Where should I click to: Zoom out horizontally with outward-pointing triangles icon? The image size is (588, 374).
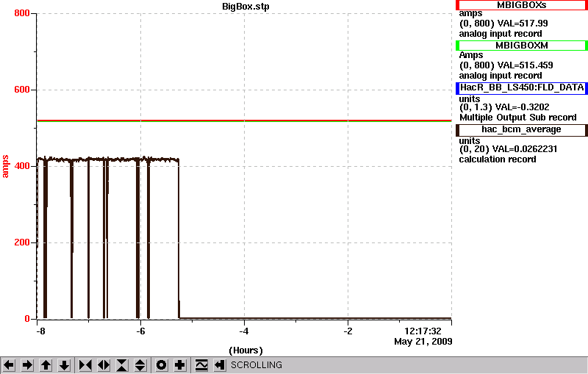(104, 365)
